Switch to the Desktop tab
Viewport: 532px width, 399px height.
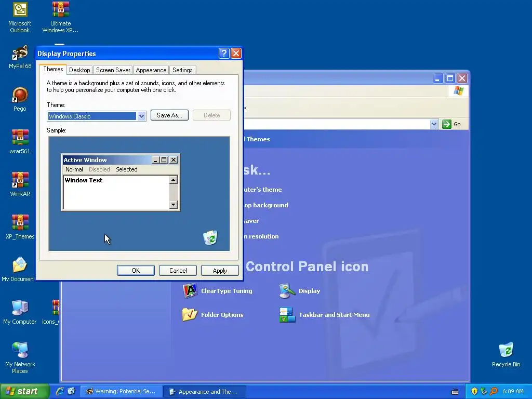[x=79, y=70]
